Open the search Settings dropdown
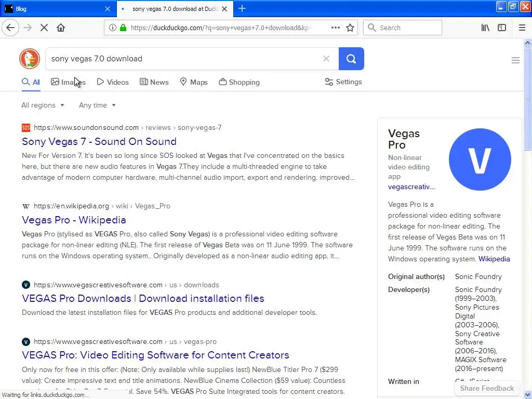Image resolution: width=532 pixels, height=399 pixels. 343,82
